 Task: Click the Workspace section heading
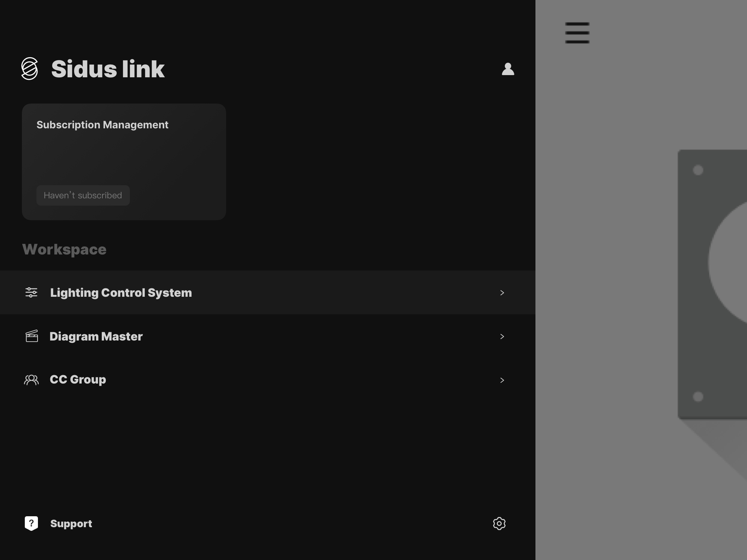[64, 249]
